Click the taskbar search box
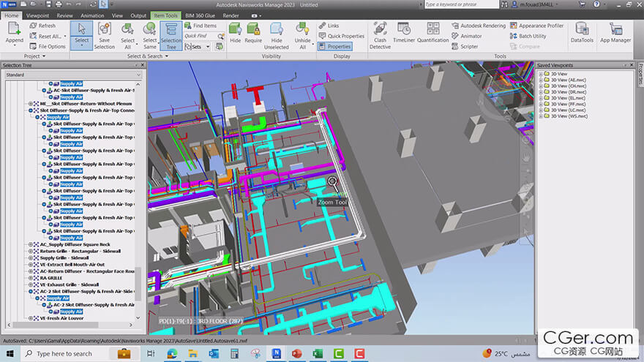Screen dimensions: 644x362 [x=80, y=353]
